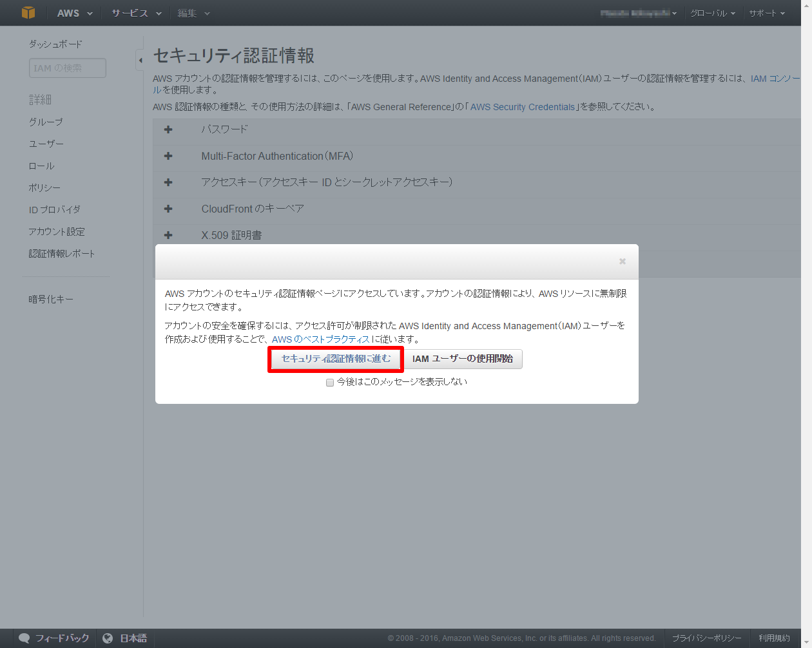812x648 pixels.
Task: Open the サポート dropdown
Action: coord(767,13)
